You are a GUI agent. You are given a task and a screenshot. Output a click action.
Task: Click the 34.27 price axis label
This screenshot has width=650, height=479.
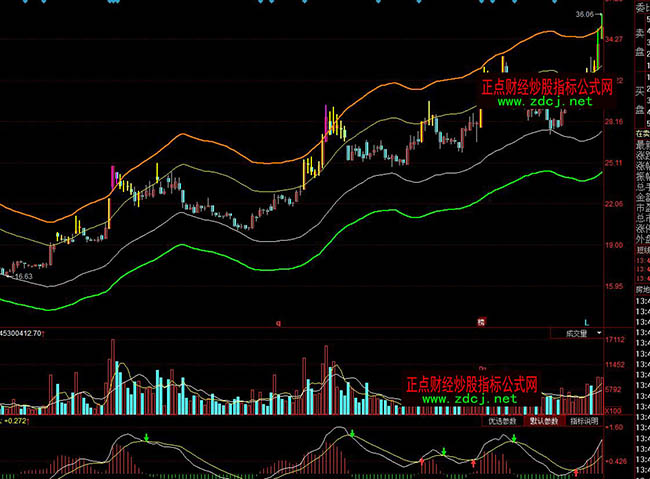click(614, 39)
